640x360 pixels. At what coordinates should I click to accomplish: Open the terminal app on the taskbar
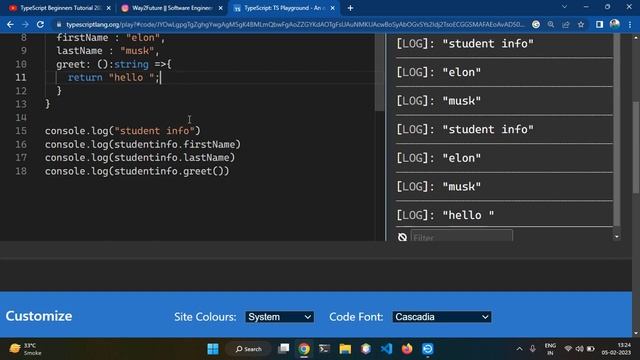[324, 349]
